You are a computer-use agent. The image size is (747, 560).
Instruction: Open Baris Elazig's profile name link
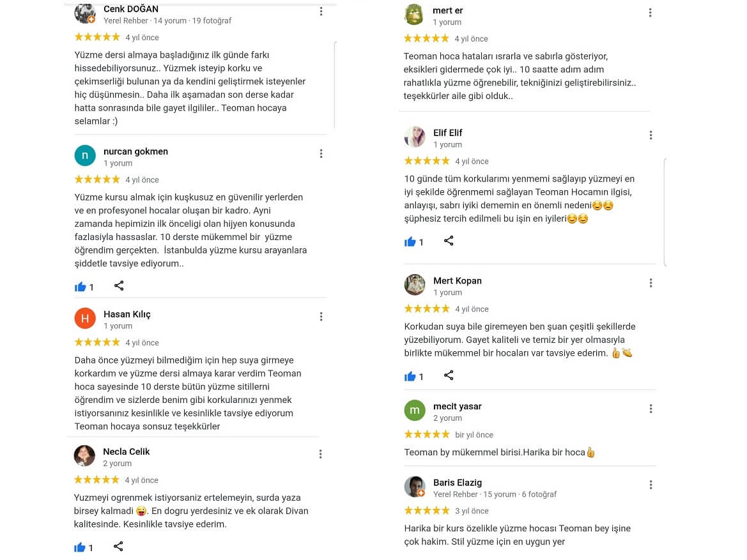(458, 483)
